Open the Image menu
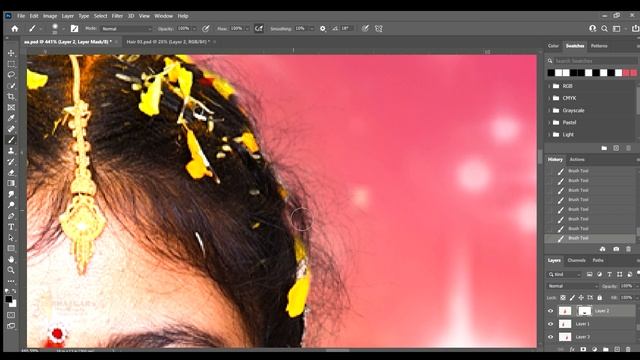 [50, 16]
